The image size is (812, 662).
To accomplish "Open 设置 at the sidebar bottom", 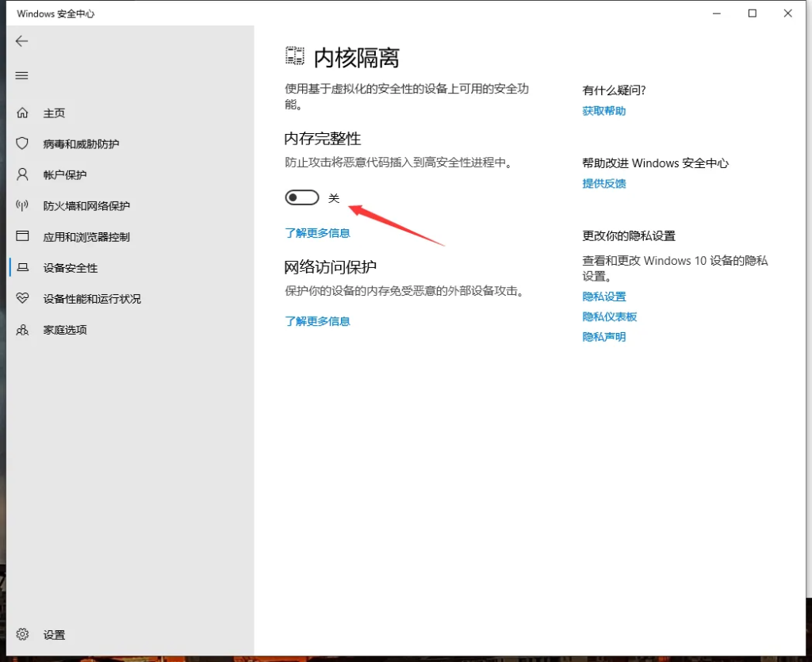I will tap(54, 635).
